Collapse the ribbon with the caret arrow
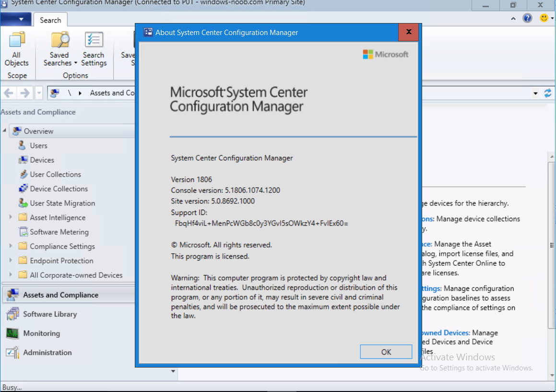Image resolution: width=556 pixels, height=392 pixels. (x=513, y=18)
